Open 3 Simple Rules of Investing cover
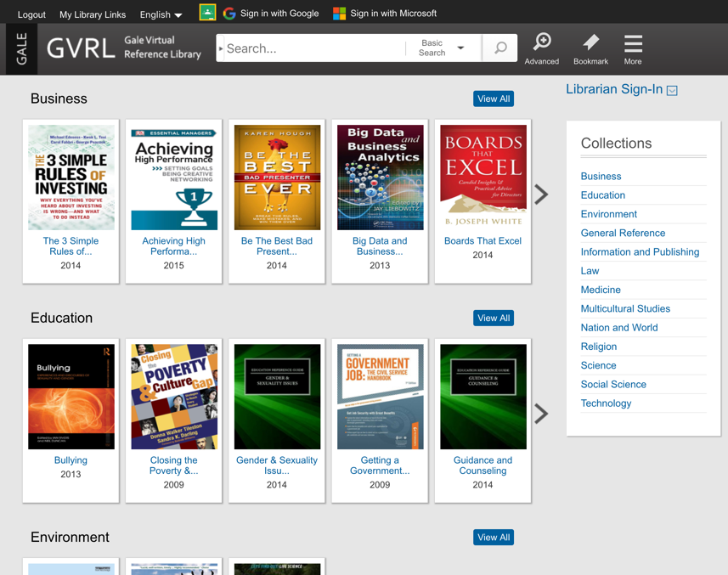728x575 pixels. pyautogui.click(x=71, y=178)
